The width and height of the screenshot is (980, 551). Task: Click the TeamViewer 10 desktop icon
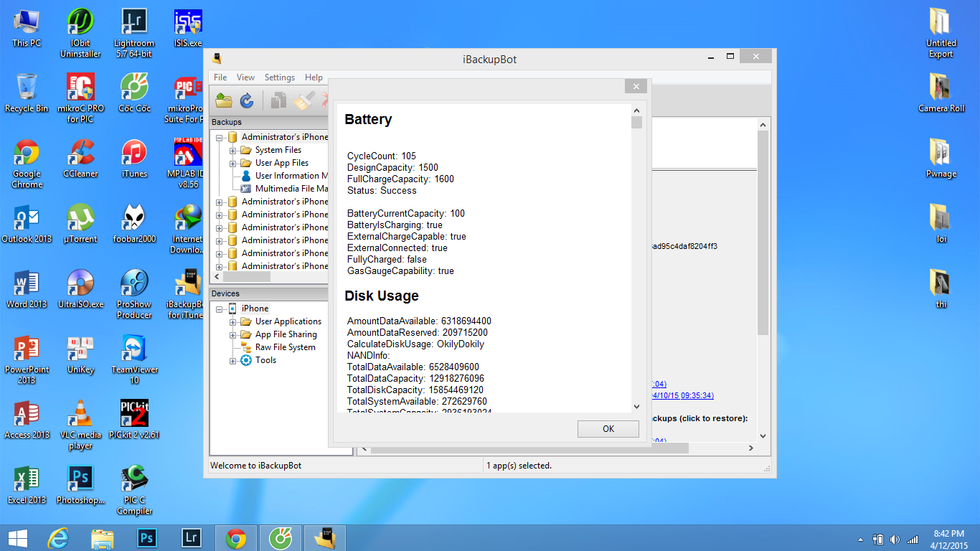pyautogui.click(x=134, y=359)
